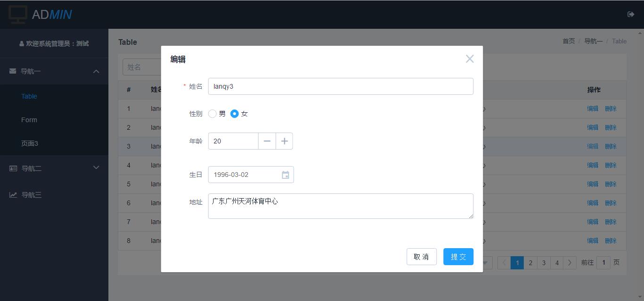Go to page 3 in pagination
The image size is (644, 301).
(x=544, y=263)
